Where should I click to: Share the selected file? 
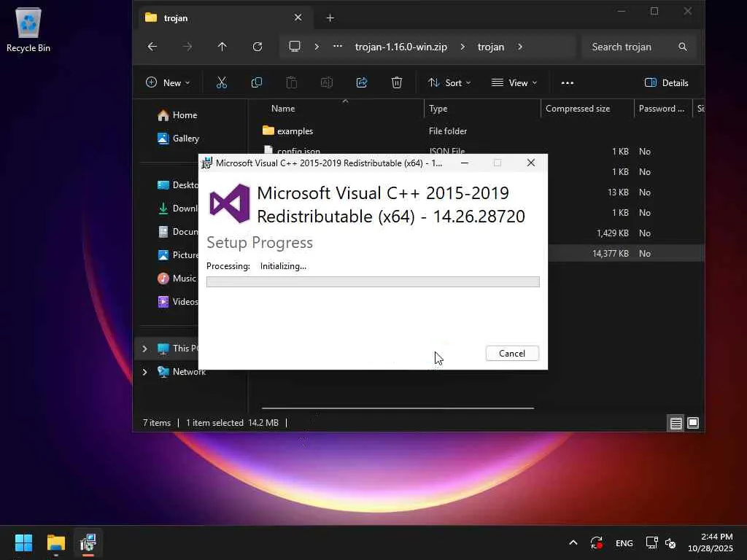[362, 83]
